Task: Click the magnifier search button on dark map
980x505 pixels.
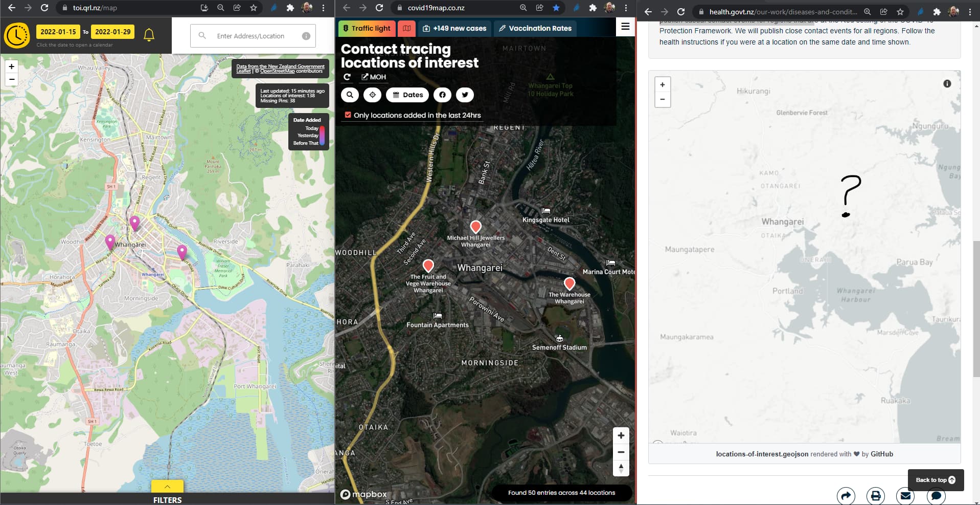Action: coord(350,95)
